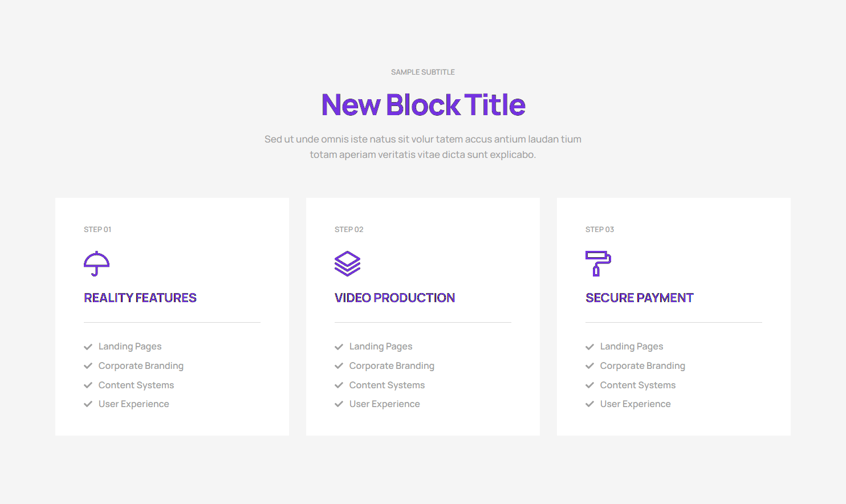The width and height of the screenshot is (846, 504).
Task: Select User Experience text under Secure Payment
Action: click(x=635, y=404)
